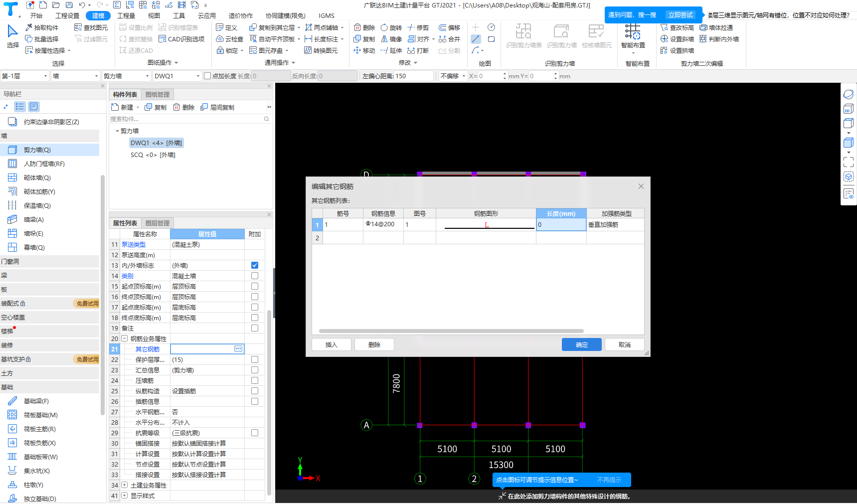Image resolution: width=857 pixels, height=504 pixels.
Task: Click 层间复制 copy between floors
Action: [x=217, y=107]
